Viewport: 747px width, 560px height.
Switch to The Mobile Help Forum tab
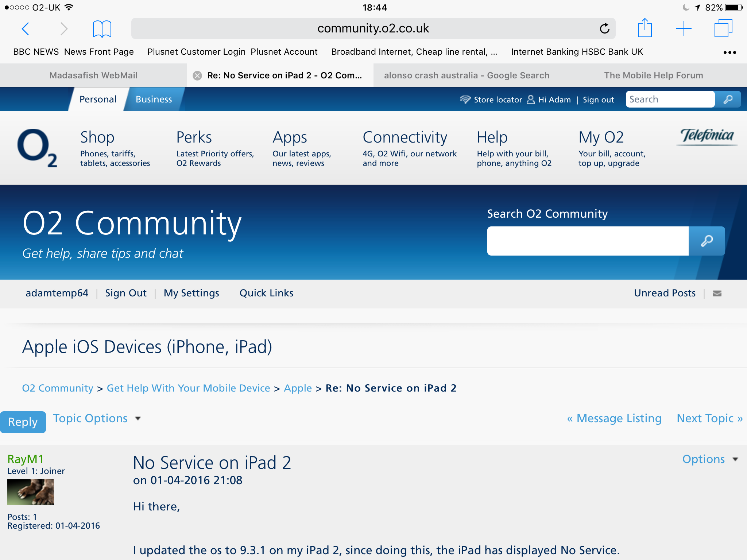(x=654, y=75)
